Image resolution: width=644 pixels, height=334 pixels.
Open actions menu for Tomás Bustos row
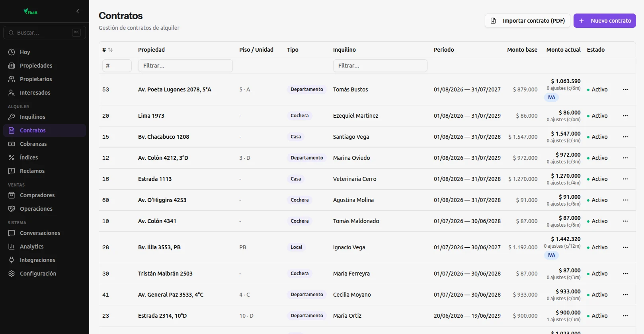[625, 89]
